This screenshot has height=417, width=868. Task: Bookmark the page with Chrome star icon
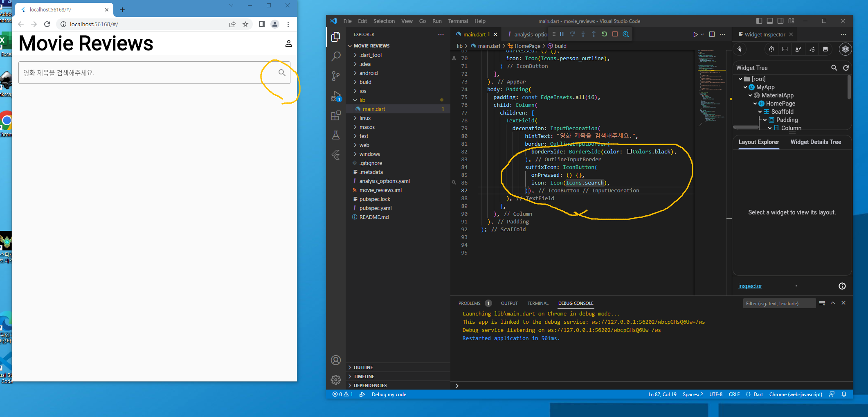245,24
